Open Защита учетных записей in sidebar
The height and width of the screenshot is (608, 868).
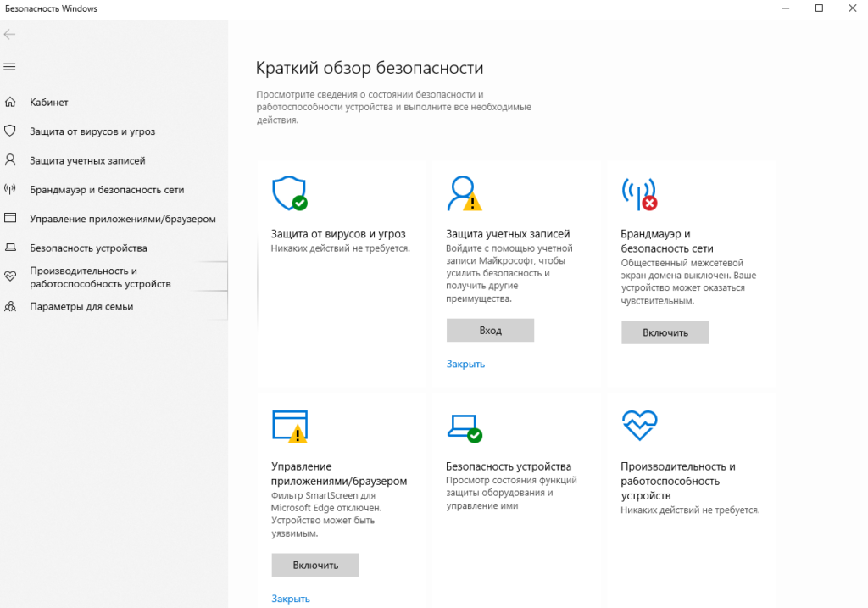click(x=87, y=160)
